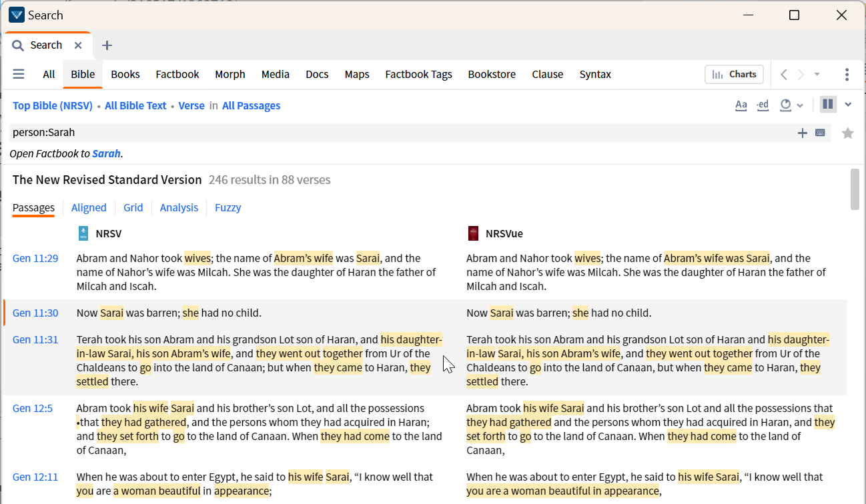Go forward in search history
The height and width of the screenshot is (504, 866).
801,74
